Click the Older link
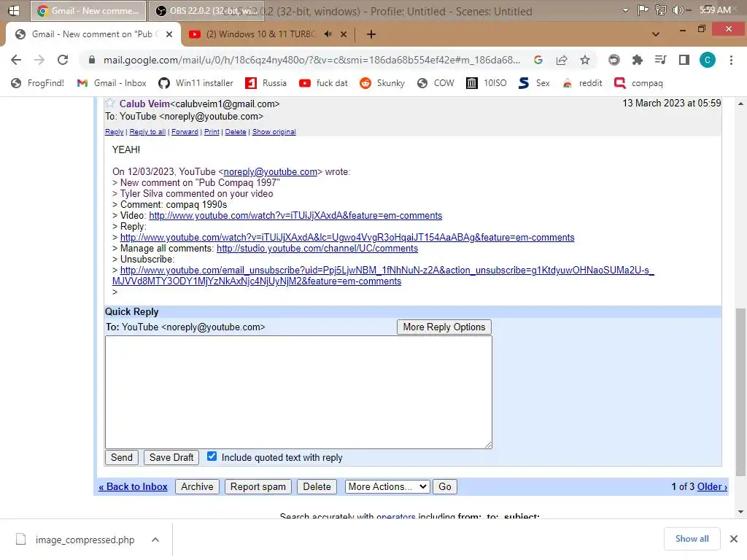 click(712, 486)
